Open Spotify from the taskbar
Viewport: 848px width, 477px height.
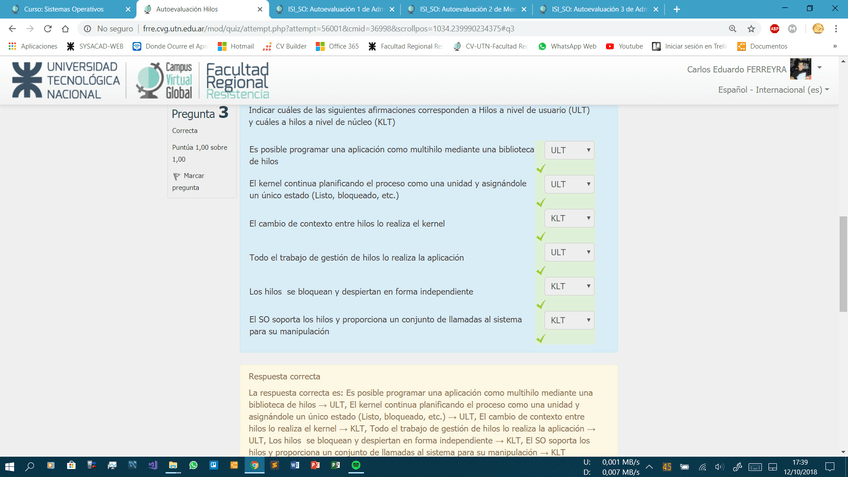click(356, 465)
